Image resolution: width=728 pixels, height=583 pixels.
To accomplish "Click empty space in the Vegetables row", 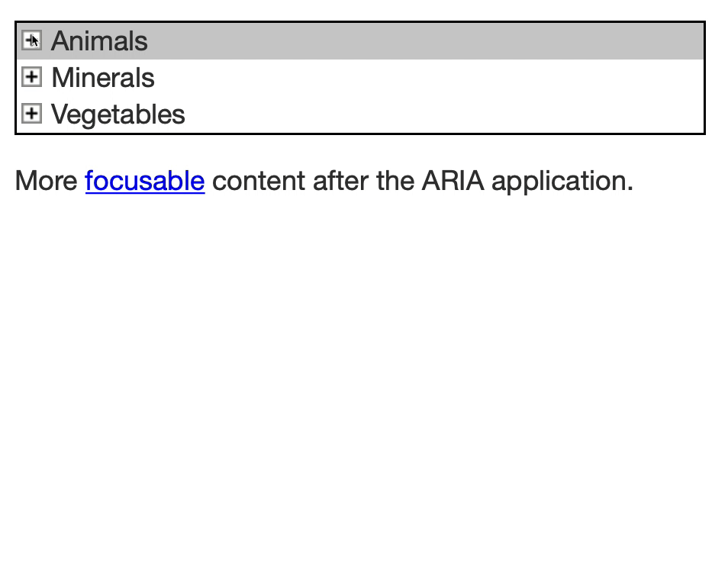I will tap(443, 114).
